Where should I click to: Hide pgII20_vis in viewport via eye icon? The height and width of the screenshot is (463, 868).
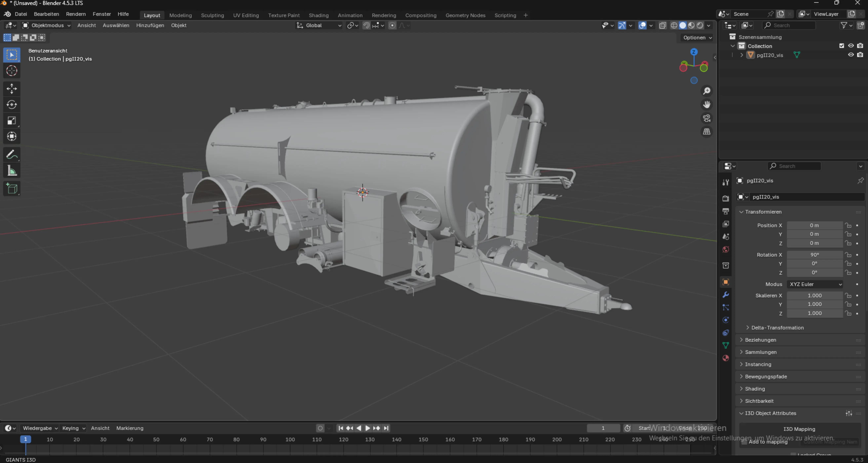(x=851, y=55)
